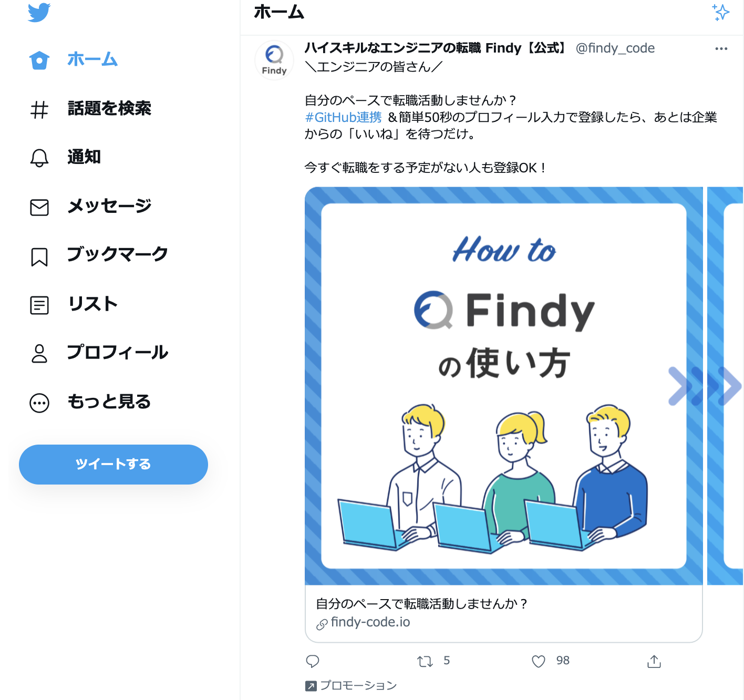
Task: Click the ツイートする button
Action: pyautogui.click(x=113, y=465)
